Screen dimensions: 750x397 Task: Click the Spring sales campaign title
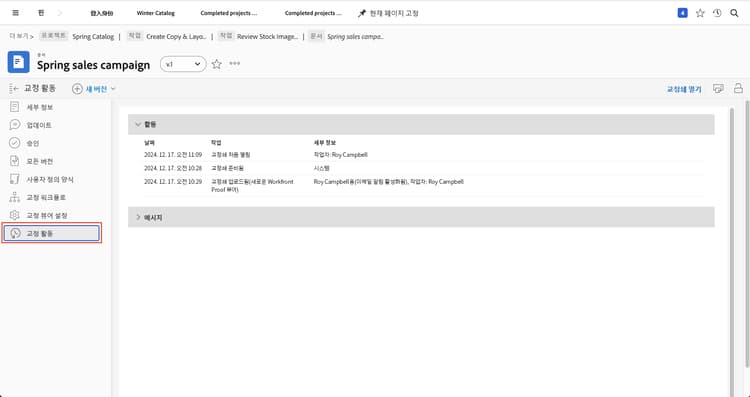coord(93,65)
